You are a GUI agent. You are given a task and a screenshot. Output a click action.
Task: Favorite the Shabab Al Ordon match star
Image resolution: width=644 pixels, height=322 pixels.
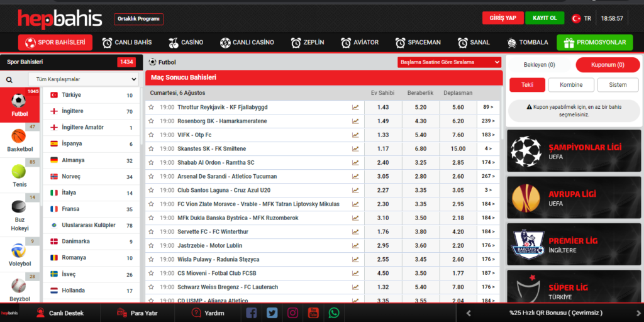coord(151,163)
